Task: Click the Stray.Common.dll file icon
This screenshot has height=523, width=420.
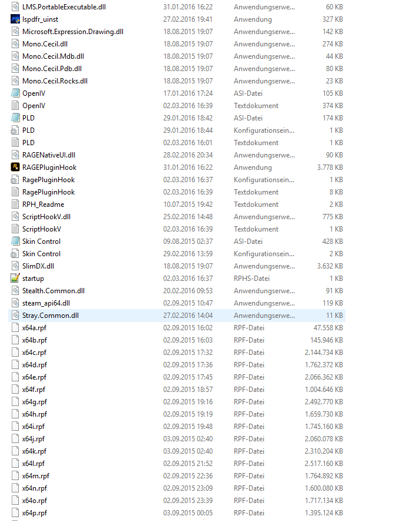Action: [15, 316]
